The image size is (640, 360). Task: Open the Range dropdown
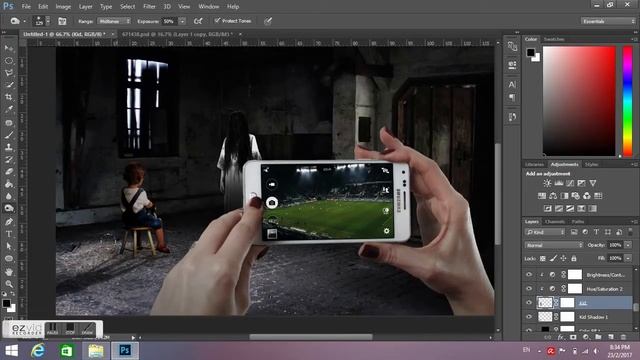pos(114,21)
